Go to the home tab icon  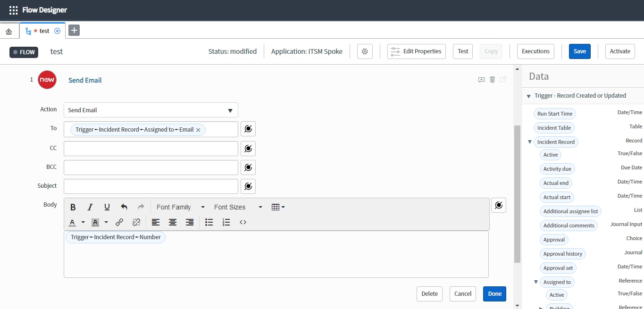[x=9, y=31]
